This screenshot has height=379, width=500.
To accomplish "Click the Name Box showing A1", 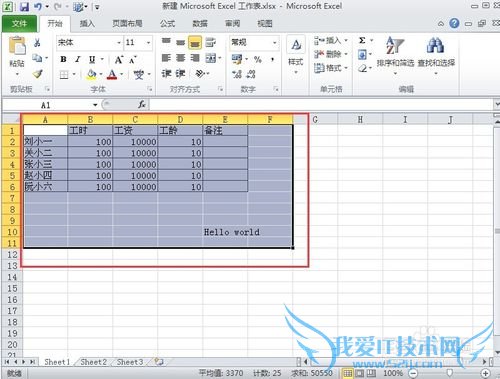I will (47, 105).
